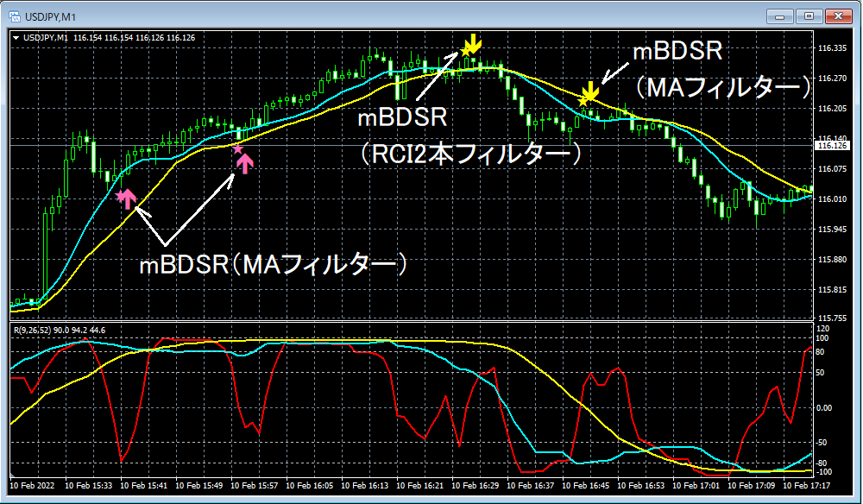Click time label 10 Feb 2022
The image size is (863, 504).
(x=33, y=486)
